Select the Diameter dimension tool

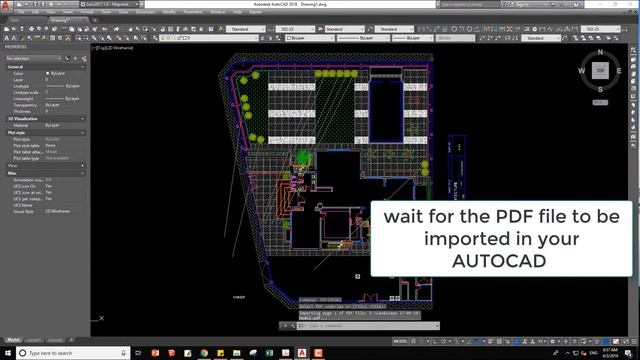tap(469, 29)
